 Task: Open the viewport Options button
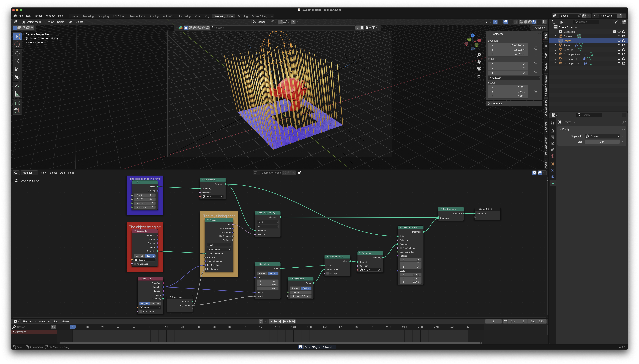coord(540,28)
